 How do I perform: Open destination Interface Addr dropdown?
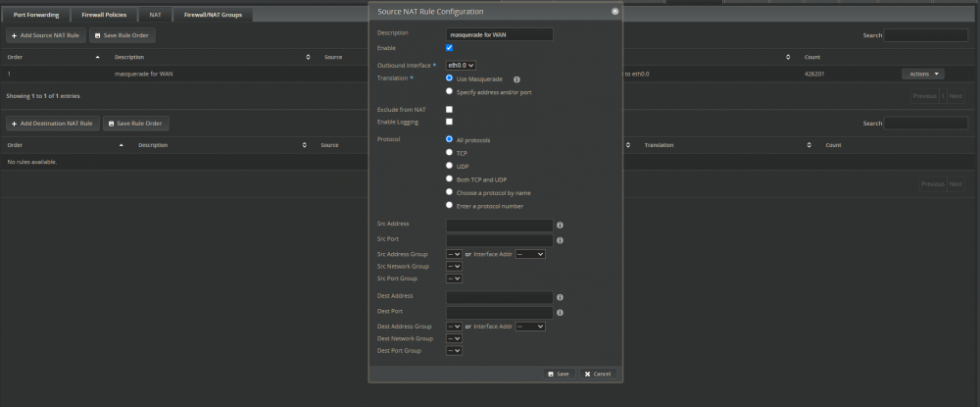(x=530, y=327)
